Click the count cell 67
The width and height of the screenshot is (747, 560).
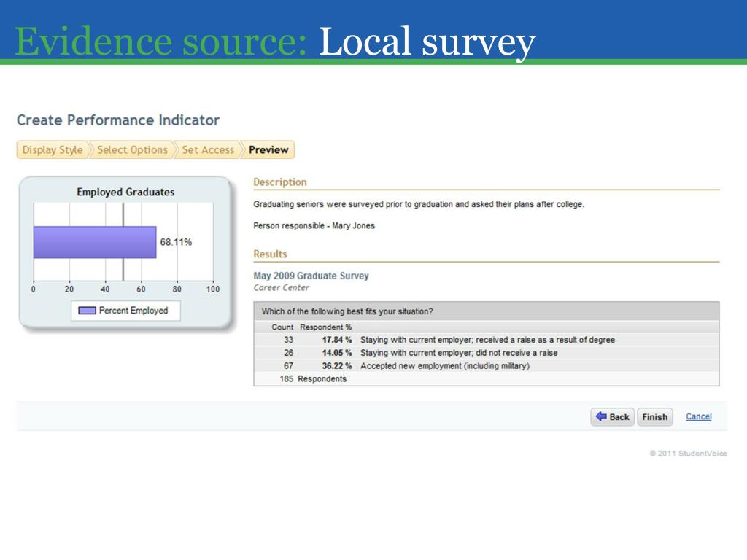click(x=288, y=366)
